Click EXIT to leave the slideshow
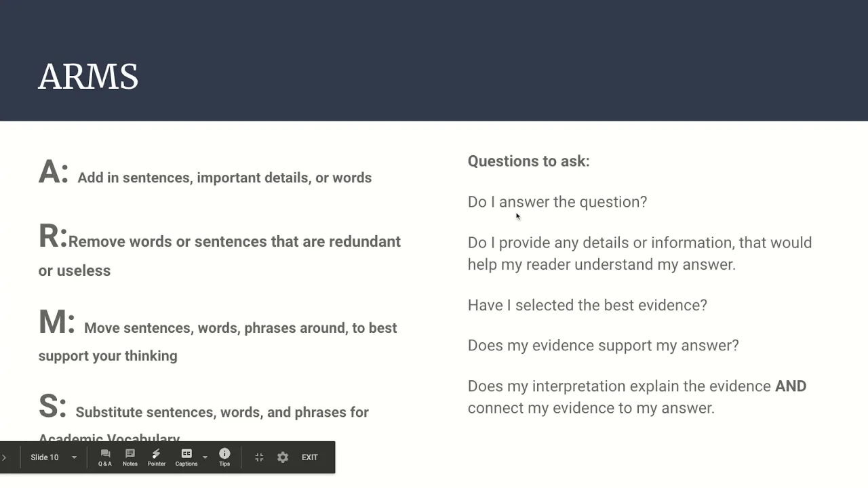This screenshot has width=868, height=488. click(310, 457)
